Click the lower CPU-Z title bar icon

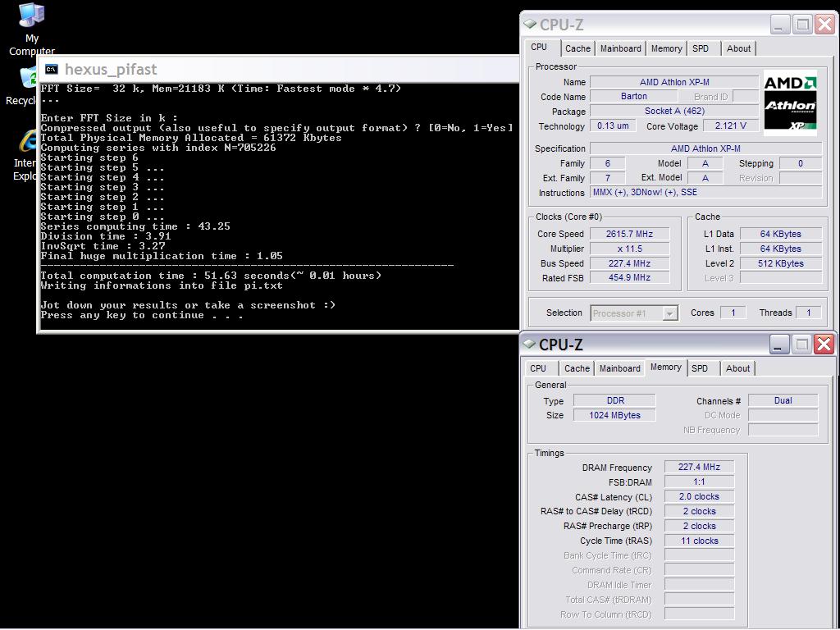point(529,344)
